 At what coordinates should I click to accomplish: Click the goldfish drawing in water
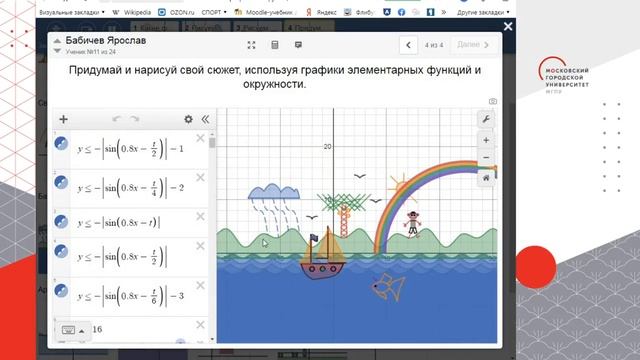tap(388, 287)
